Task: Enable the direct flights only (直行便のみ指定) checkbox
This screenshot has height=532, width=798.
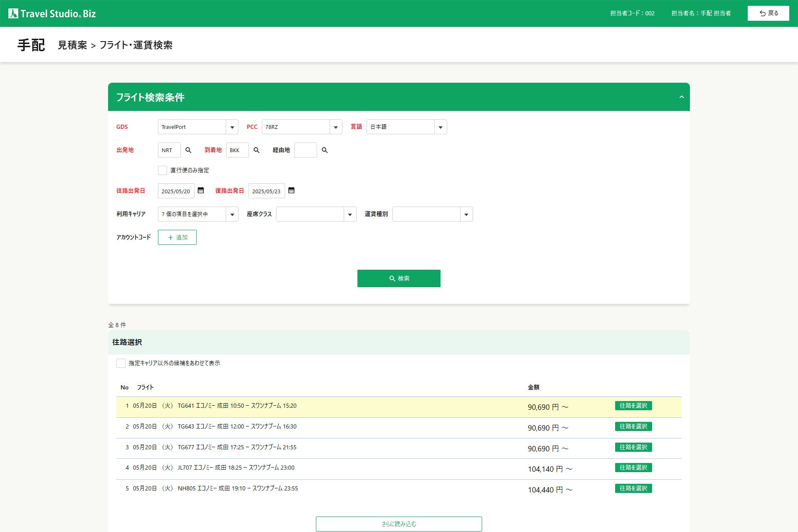Action: 163,170
